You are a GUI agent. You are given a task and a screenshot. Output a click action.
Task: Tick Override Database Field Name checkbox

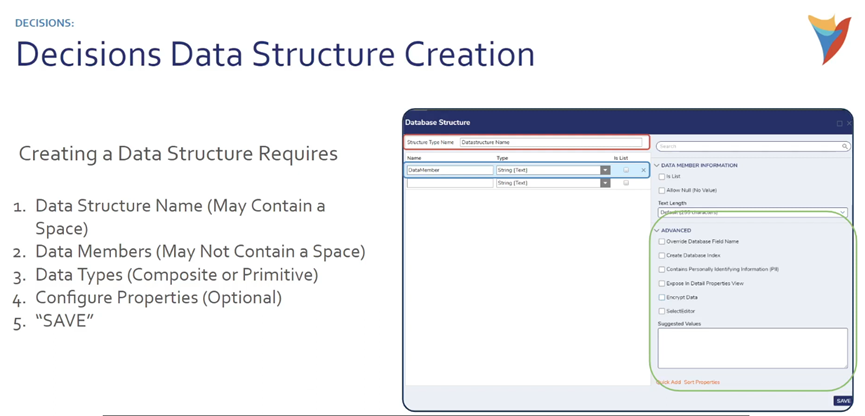pos(662,242)
